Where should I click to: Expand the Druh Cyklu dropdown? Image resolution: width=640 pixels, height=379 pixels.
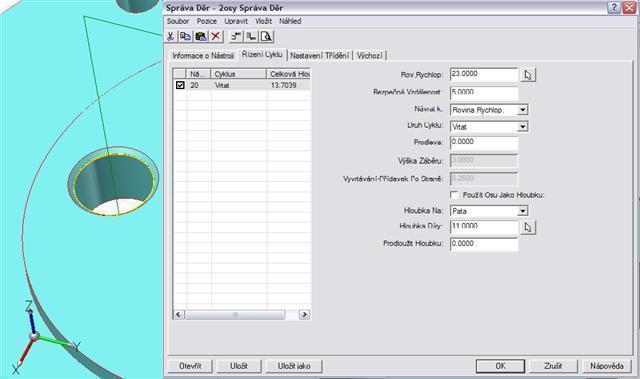click(x=522, y=127)
